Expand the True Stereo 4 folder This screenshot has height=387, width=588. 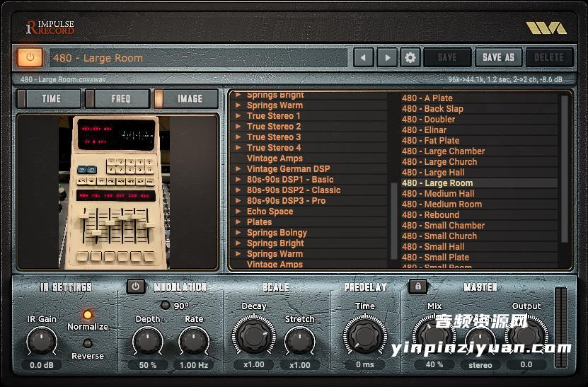238,148
